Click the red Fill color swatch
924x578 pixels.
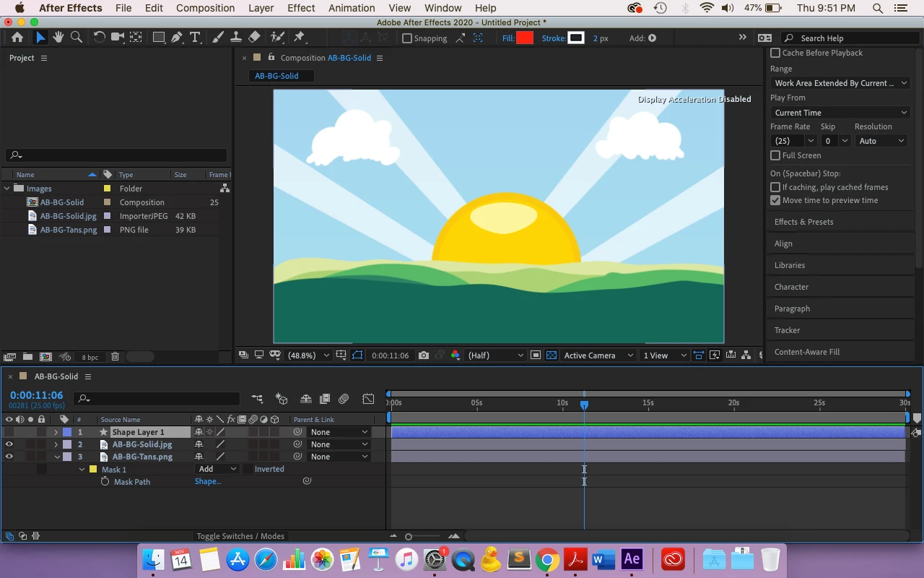[x=525, y=38]
